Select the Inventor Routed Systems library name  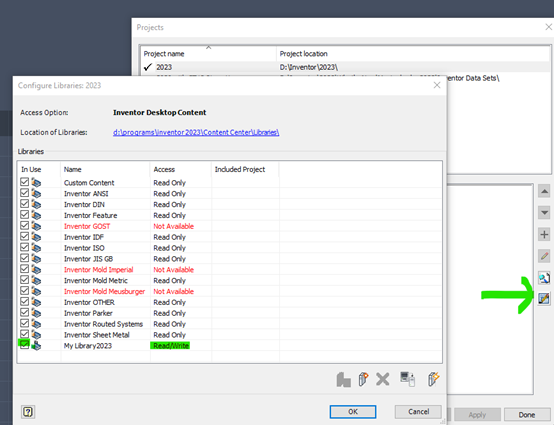103,324
